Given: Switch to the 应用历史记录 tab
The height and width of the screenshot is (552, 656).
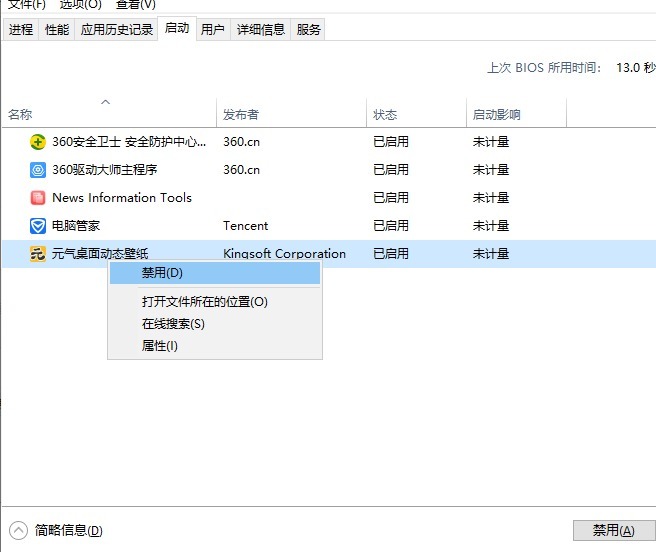Looking at the screenshot, I should 117,29.
